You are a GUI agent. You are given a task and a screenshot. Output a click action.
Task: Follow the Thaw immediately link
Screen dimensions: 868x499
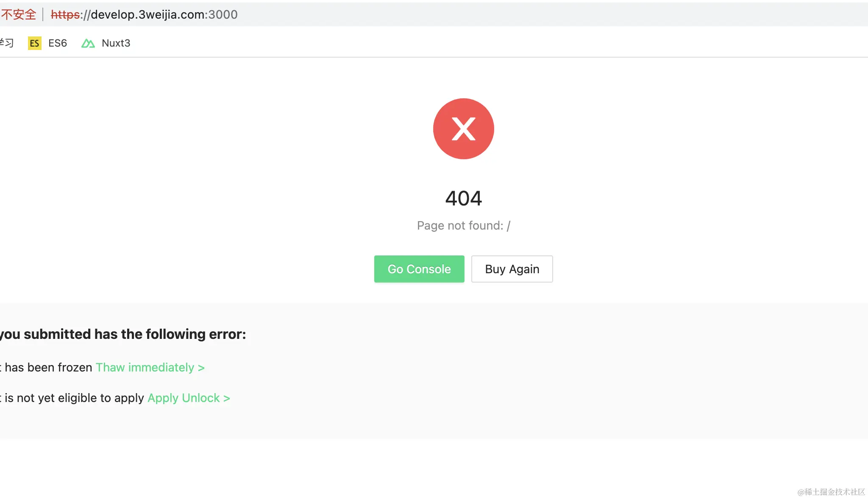coord(150,367)
